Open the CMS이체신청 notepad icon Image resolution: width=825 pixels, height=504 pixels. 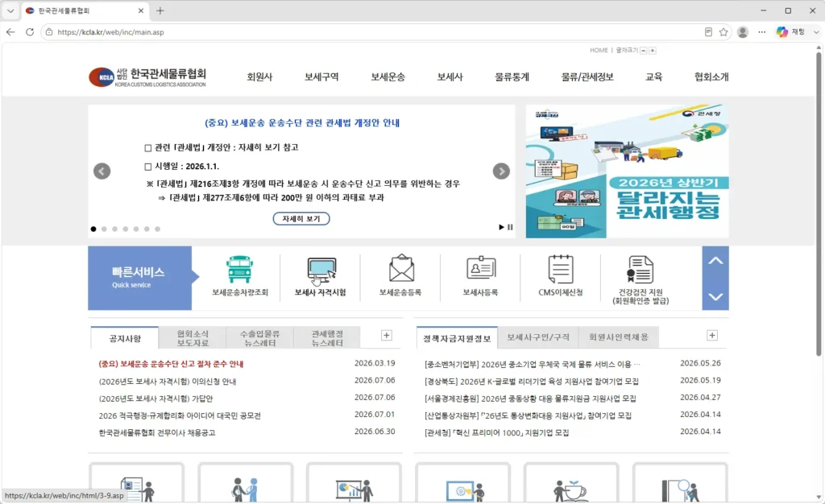(x=561, y=269)
